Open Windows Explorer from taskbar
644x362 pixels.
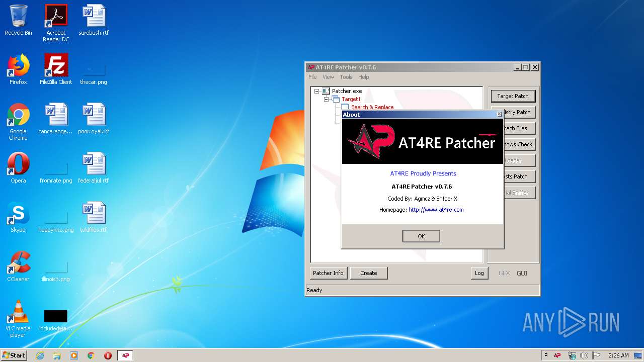(x=57, y=355)
